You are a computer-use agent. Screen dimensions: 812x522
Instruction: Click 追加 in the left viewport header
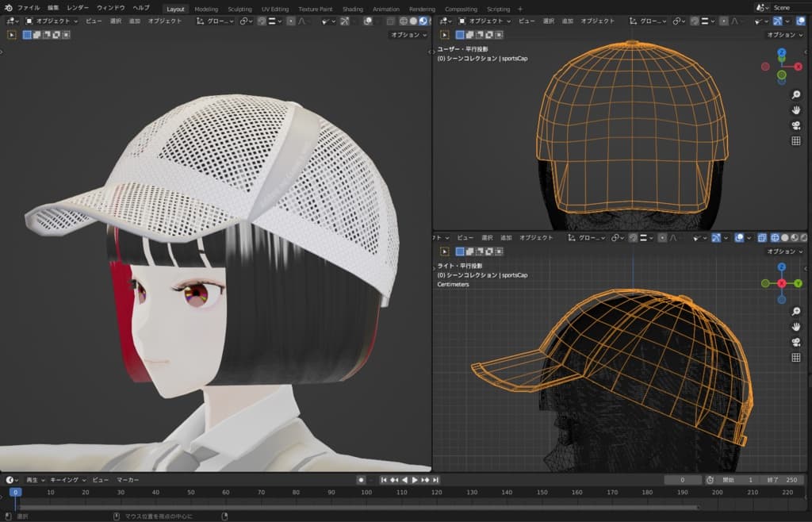(x=134, y=21)
